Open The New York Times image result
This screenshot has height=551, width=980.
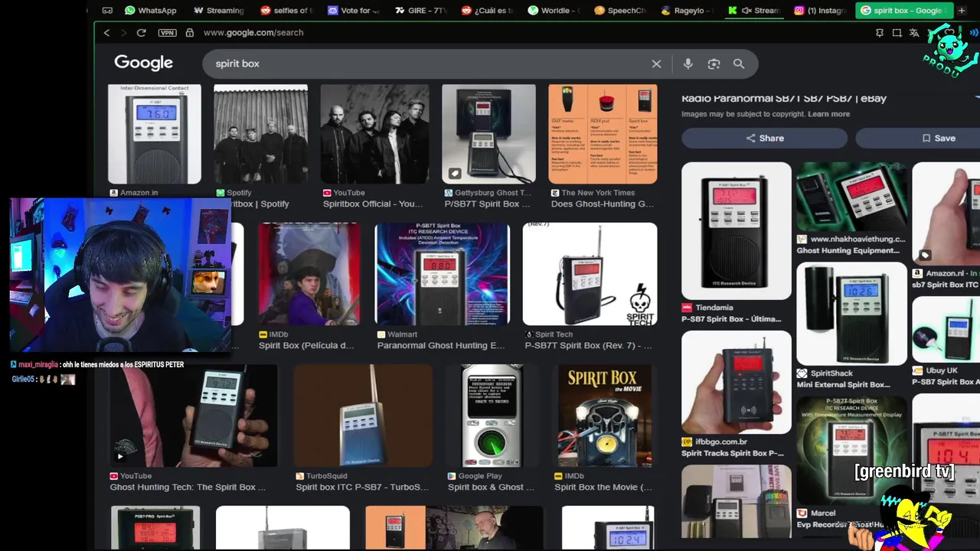pos(603,134)
